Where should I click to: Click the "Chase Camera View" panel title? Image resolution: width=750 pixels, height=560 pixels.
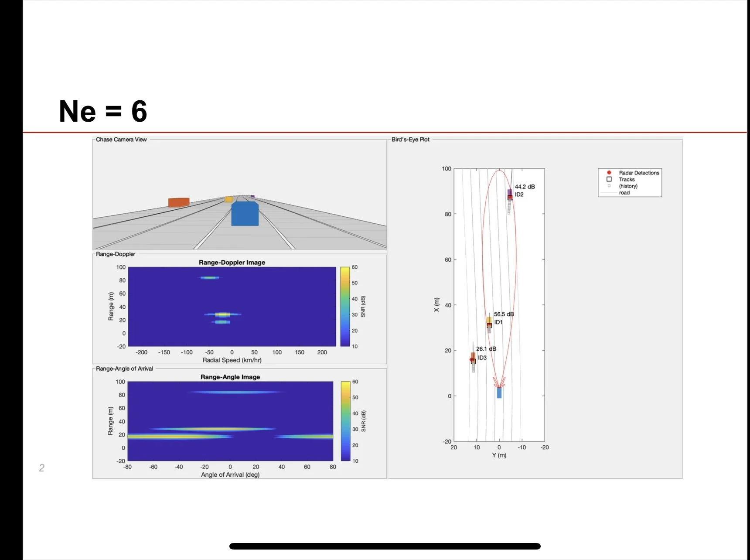click(121, 140)
